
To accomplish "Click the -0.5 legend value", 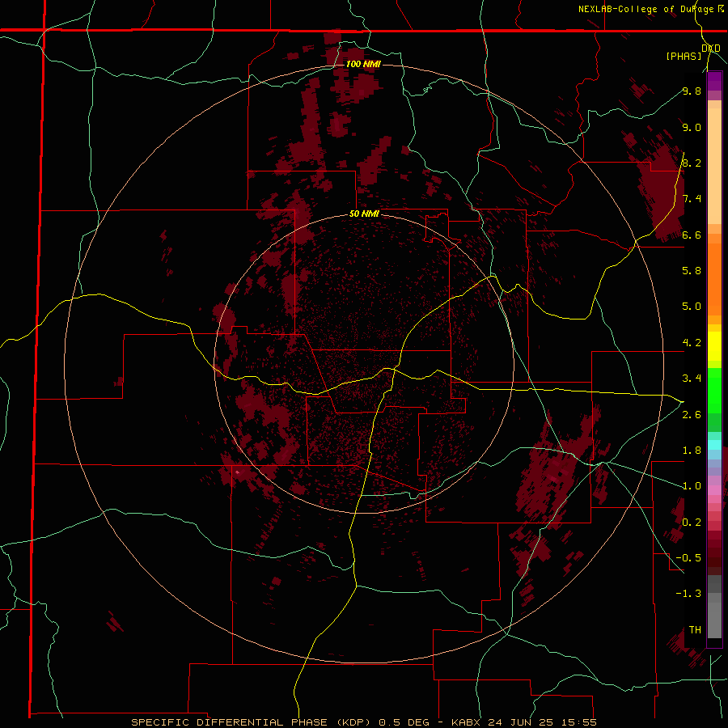I will pos(688,557).
